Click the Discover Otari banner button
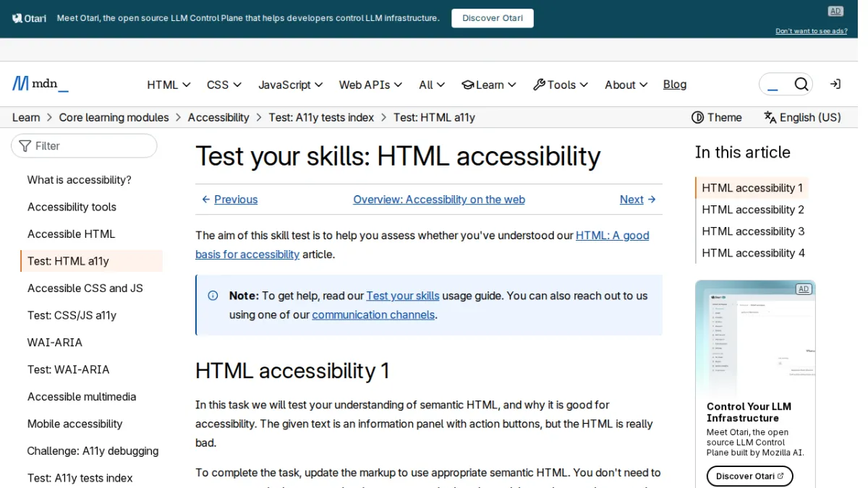 click(x=493, y=18)
